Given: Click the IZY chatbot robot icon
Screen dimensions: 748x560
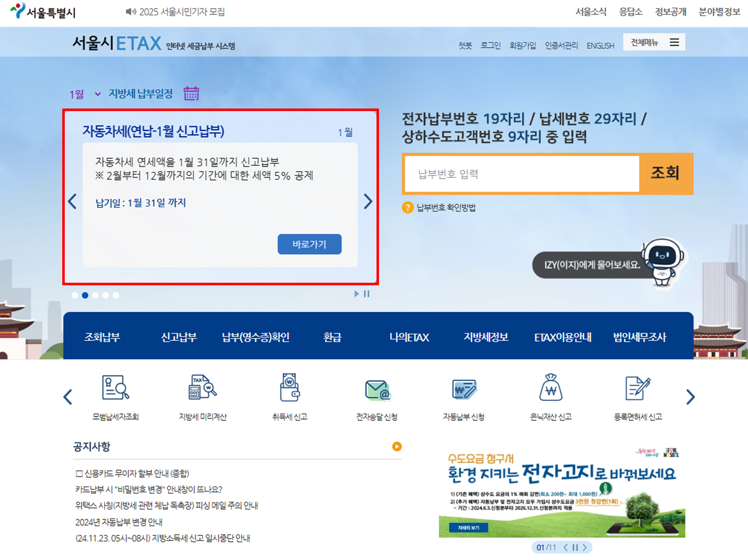Looking at the screenshot, I should (663, 262).
